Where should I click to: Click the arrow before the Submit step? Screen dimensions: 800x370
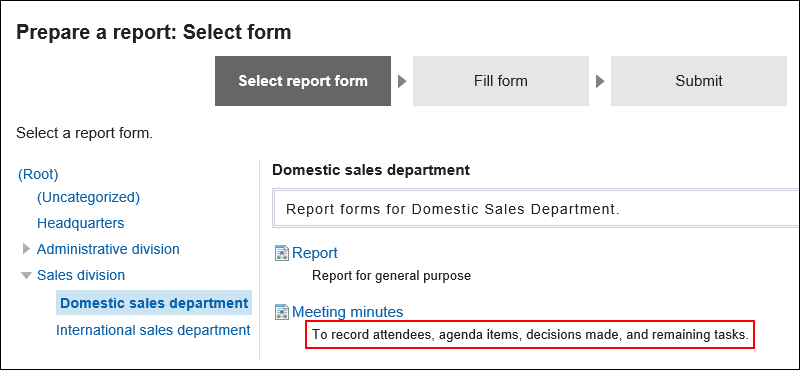600,81
